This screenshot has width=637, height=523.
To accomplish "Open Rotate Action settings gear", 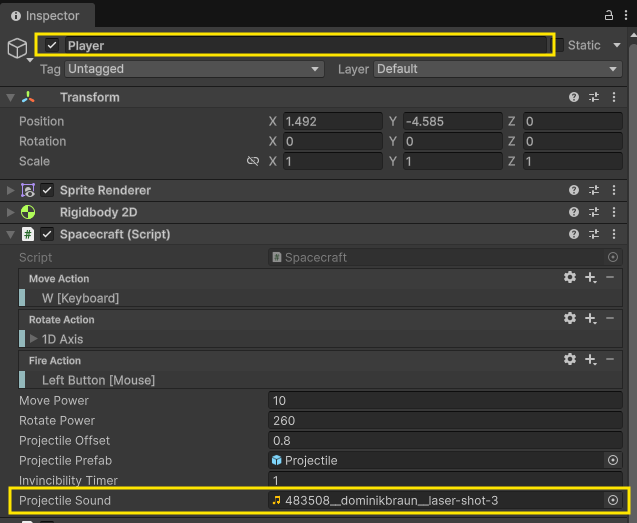I will click(570, 319).
